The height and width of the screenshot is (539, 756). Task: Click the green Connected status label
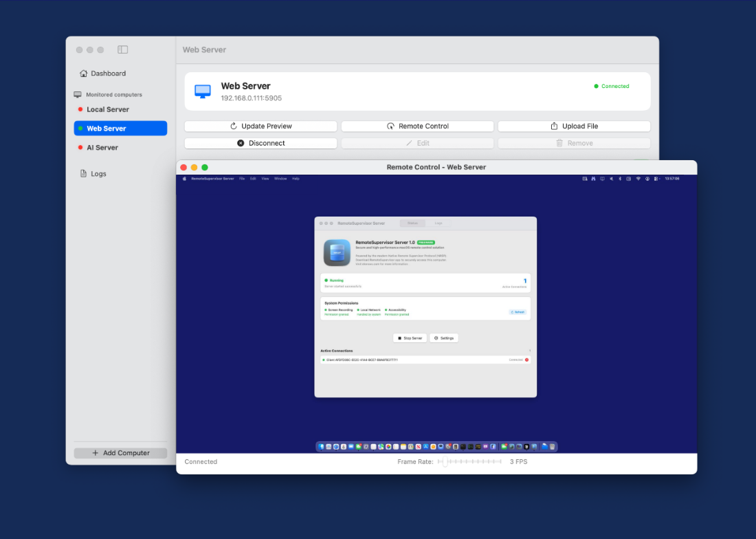(612, 87)
